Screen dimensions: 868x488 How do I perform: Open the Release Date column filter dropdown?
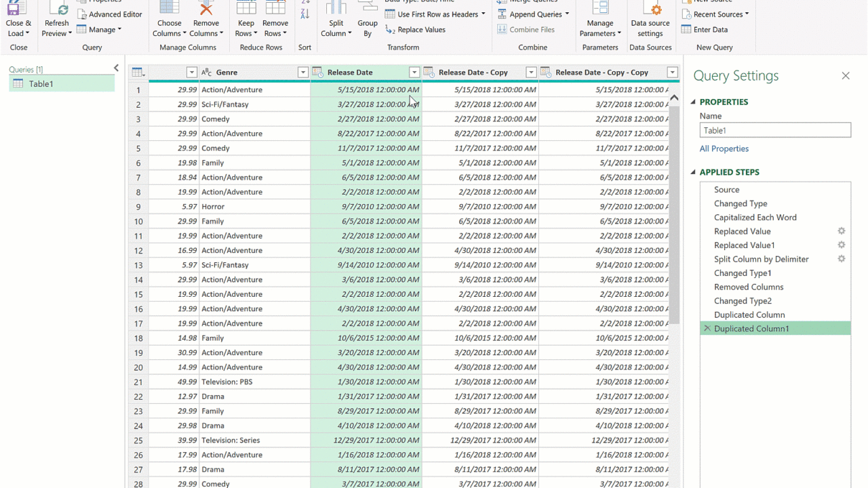pyautogui.click(x=414, y=73)
